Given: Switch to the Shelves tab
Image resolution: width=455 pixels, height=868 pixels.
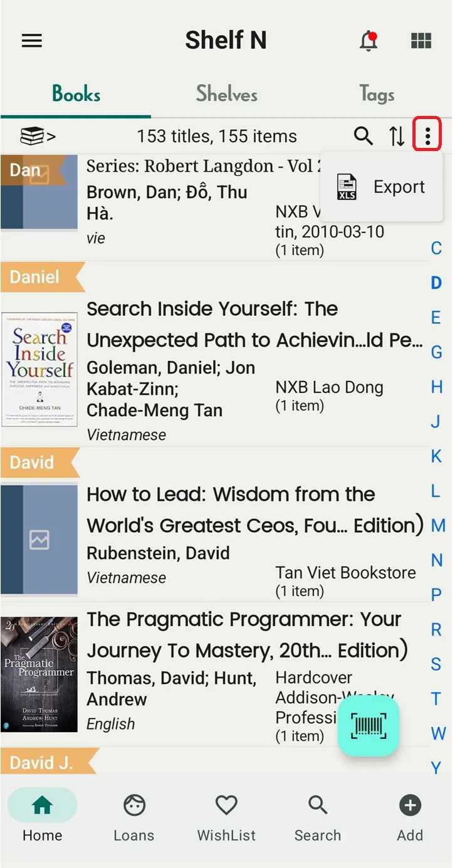Looking at the screenshot, I should point(226,95).
